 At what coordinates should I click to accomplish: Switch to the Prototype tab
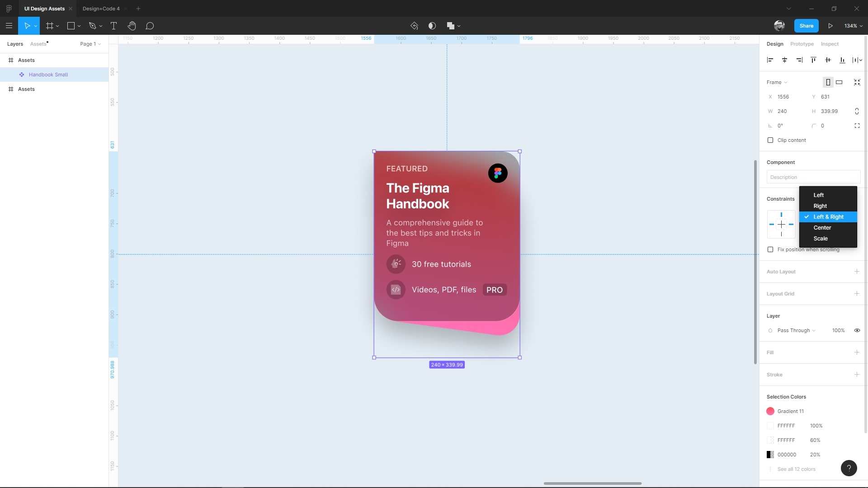(x=802, y=44)
